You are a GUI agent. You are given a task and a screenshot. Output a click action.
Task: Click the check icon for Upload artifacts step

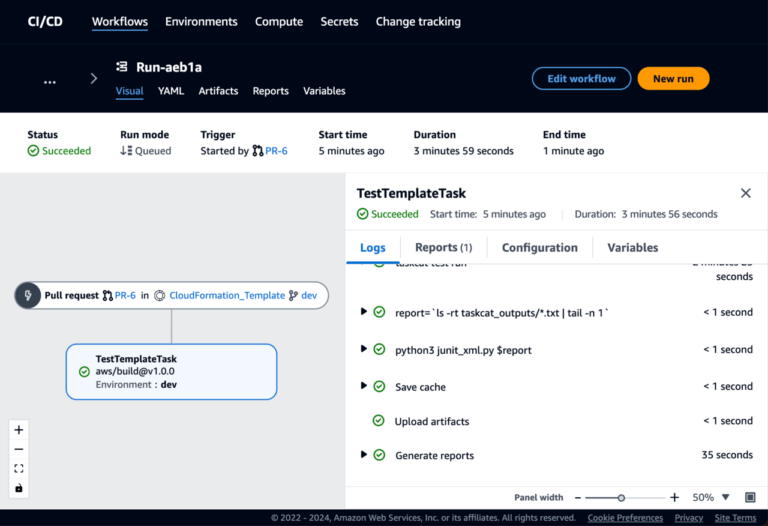coord(379,421)
